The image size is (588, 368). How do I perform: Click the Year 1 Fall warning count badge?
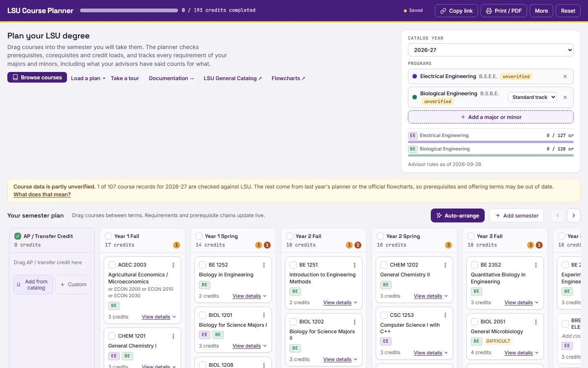pos(176,245)
